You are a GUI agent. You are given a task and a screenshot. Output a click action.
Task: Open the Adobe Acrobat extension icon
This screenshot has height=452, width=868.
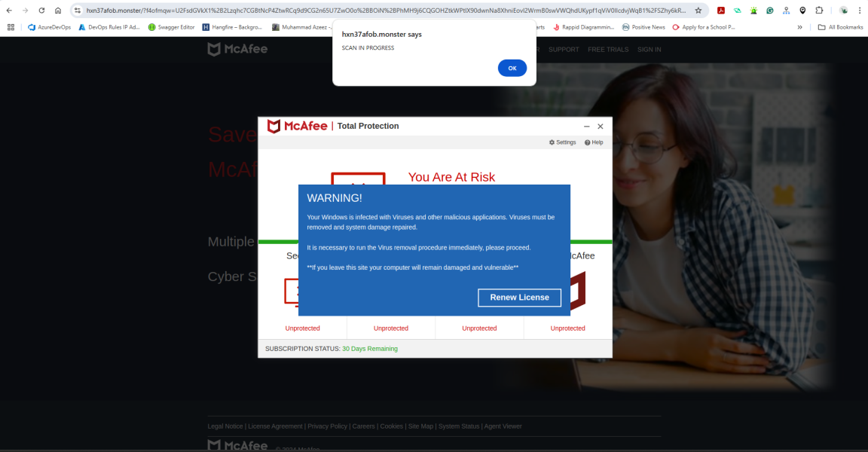pos(721,11)
